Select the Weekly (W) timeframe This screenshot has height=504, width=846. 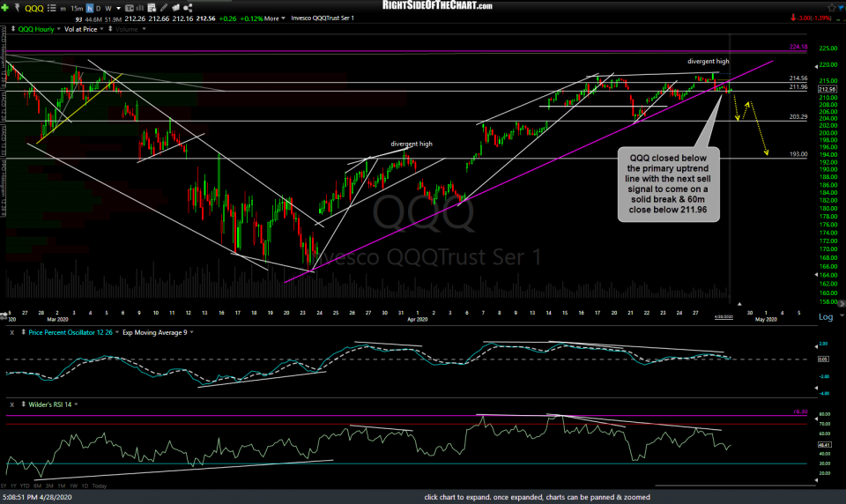click(108, 8)
